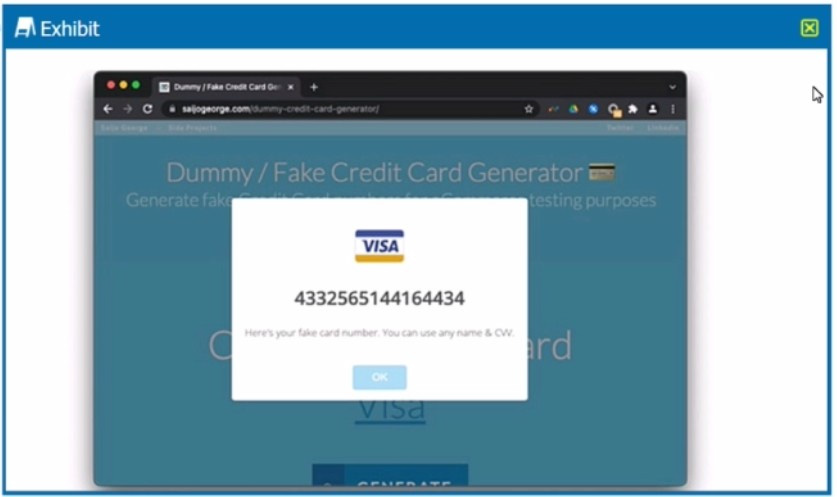Screen dimensions: 837x497
Task: Close the Dummy / Fake Credit Card tab
Action: [x=291, y=87]
